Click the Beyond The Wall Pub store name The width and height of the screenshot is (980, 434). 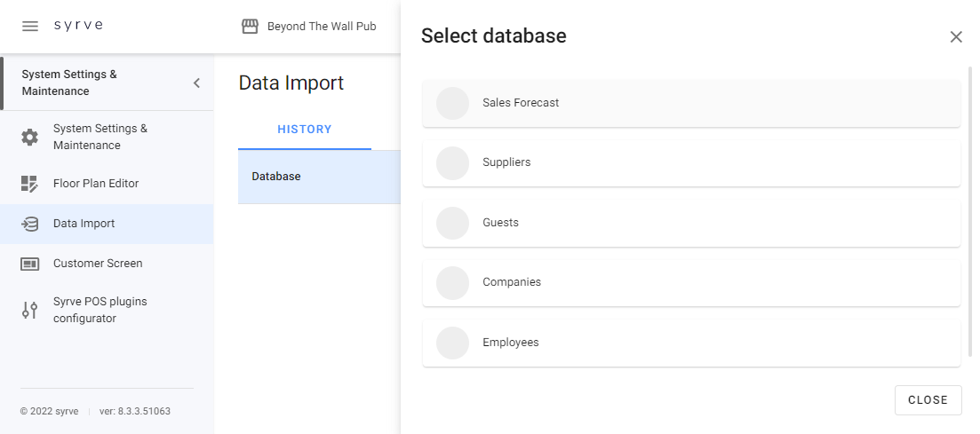(x=322, y=27)
